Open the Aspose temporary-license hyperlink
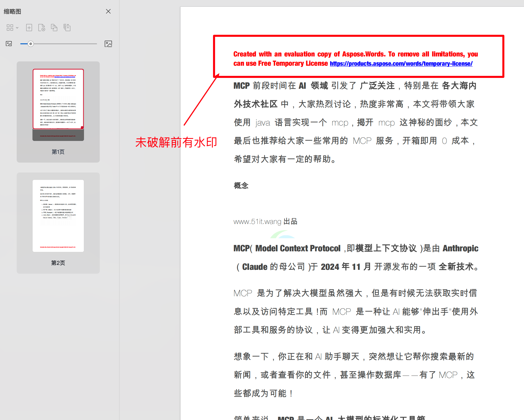This screenshot has width=524, height=420. 401,64
